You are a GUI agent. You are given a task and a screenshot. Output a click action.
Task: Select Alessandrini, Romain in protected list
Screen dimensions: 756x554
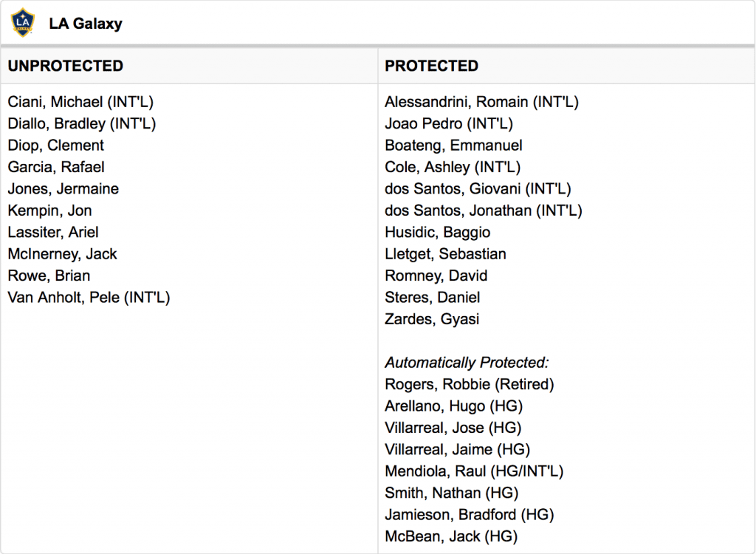[x=481, y=102]
